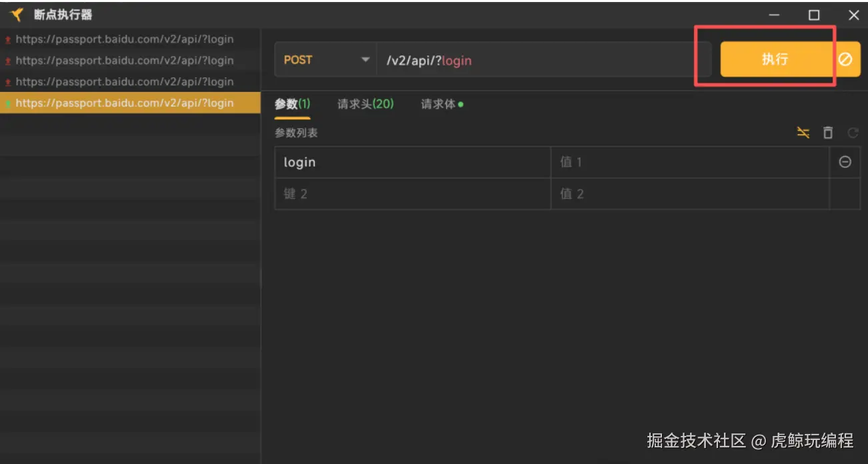The image size is (868, 464).
Task: Click the stop/block icon beside 执行
Action: click(845, 59)
